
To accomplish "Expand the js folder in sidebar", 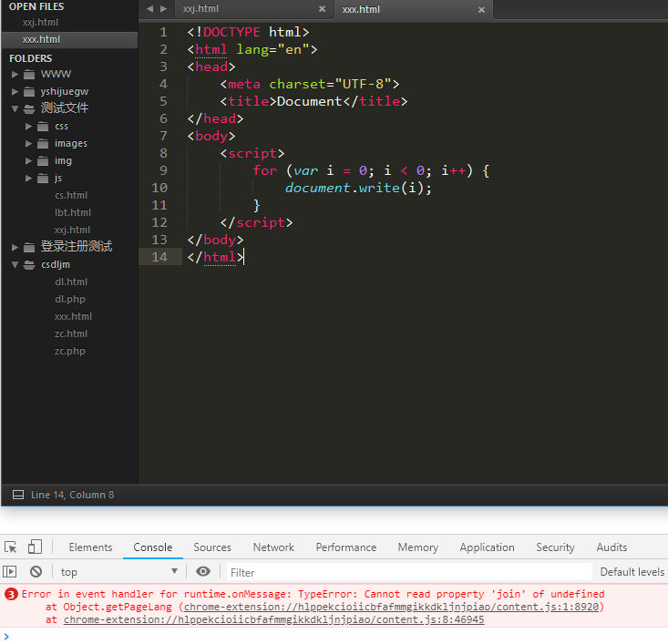I will (29, 179).
